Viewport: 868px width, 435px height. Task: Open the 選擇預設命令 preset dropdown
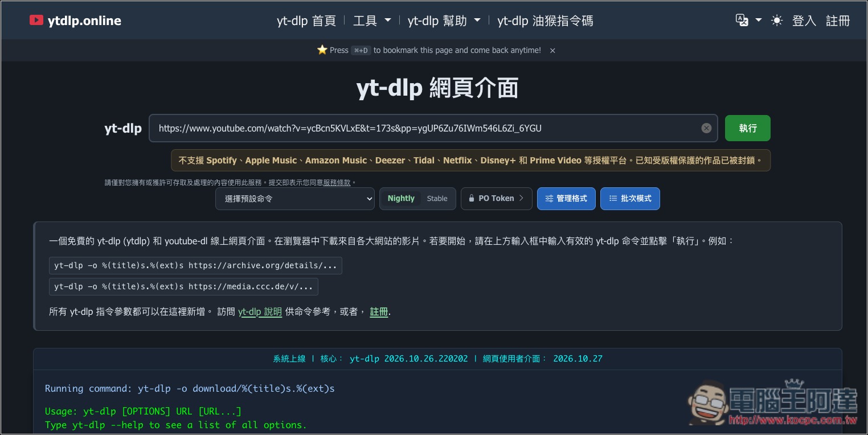[295, 199]
